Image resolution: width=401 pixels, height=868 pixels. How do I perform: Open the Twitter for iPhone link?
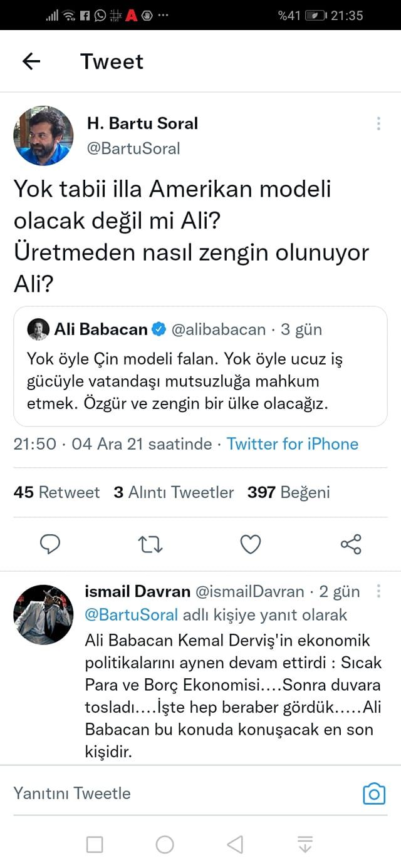coord(293,444)
